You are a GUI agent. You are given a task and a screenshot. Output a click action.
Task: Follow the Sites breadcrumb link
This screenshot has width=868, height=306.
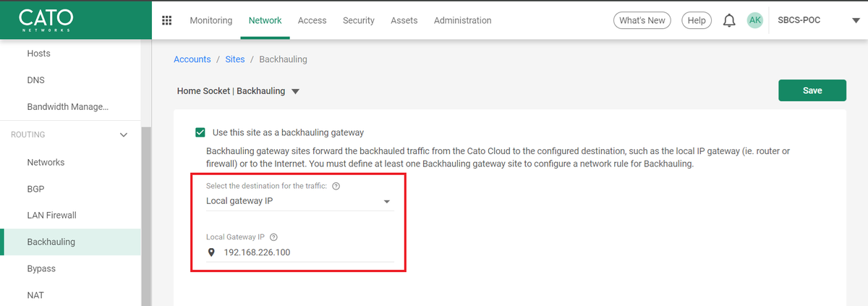[x=235, y=59]
